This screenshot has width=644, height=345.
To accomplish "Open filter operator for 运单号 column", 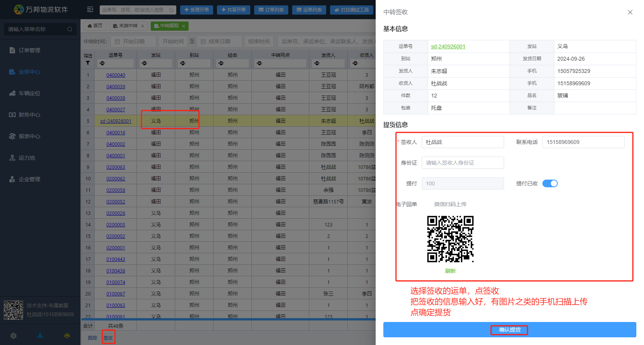I will click(x=102, y=63).
